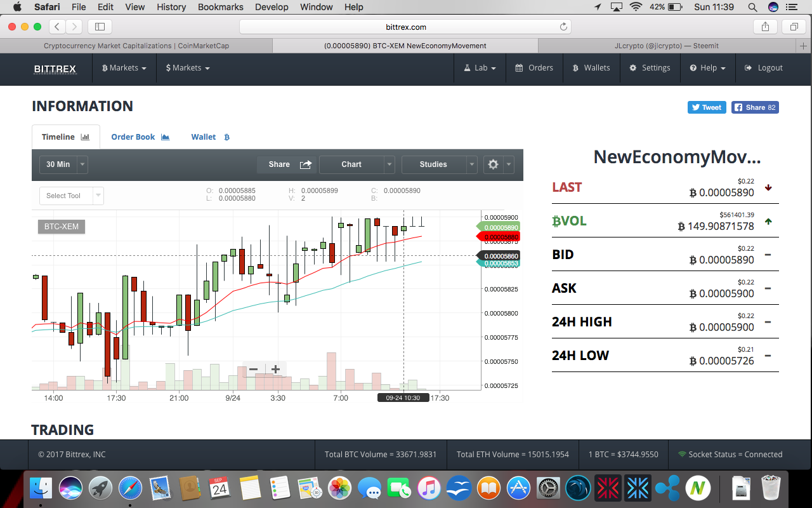Open Photos from the Dock
Screen dimensions: 812x508
339,488
